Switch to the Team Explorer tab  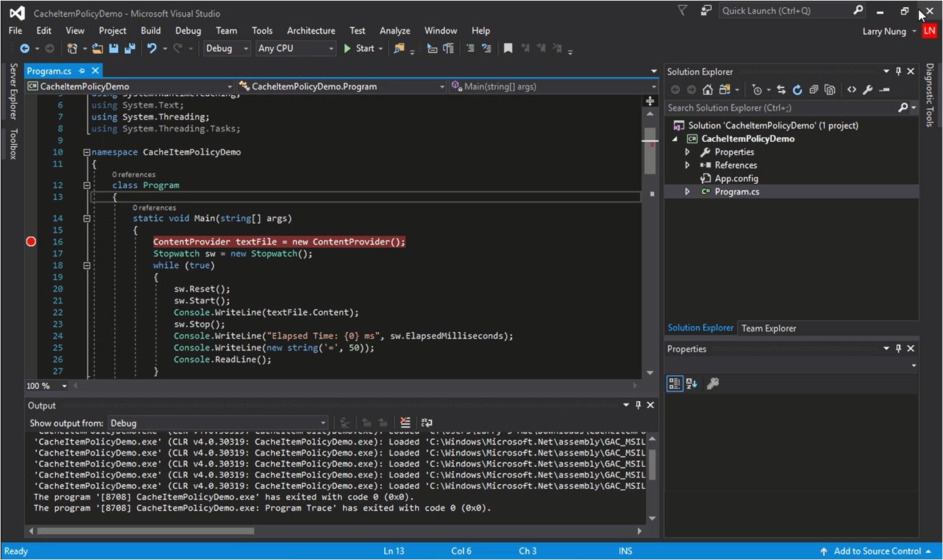coord(768,328)
